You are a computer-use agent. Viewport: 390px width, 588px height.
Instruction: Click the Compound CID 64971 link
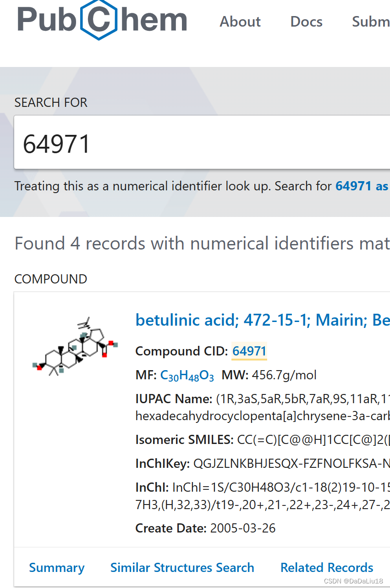coord(249,351)
